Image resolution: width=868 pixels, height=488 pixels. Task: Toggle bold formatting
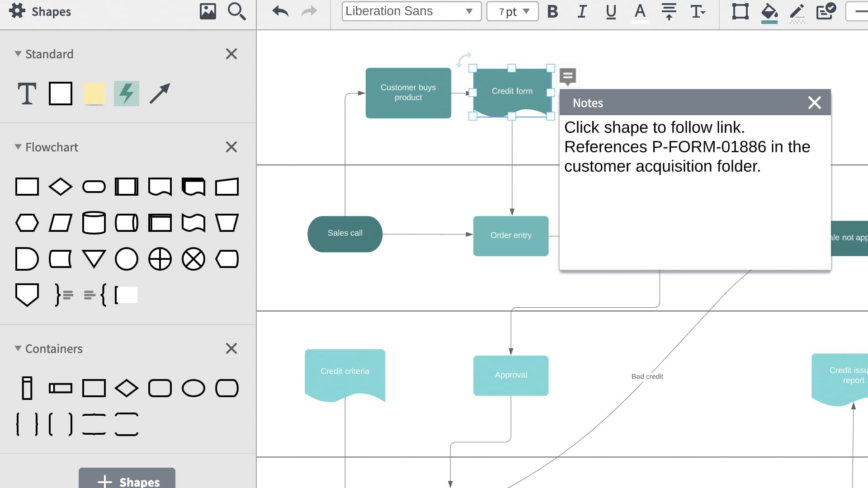(552, 11)
